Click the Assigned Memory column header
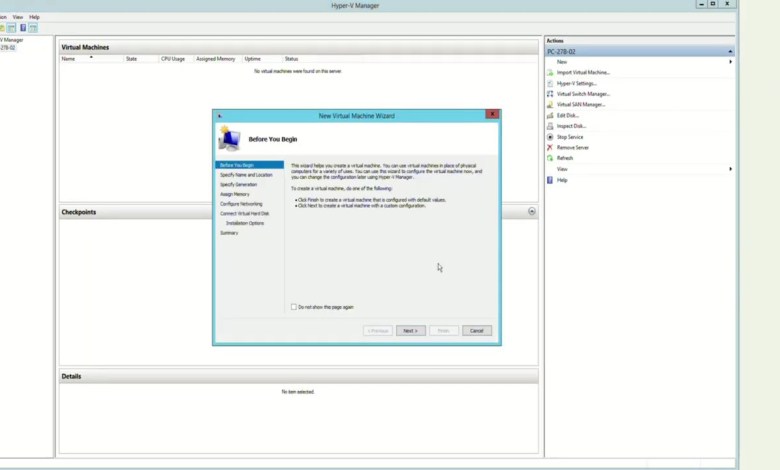780x470 pixels. [x=218, y=59]
